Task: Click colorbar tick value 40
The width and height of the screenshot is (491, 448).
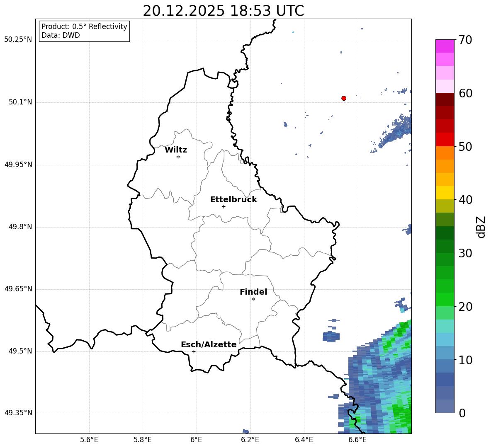Action: 465,200
